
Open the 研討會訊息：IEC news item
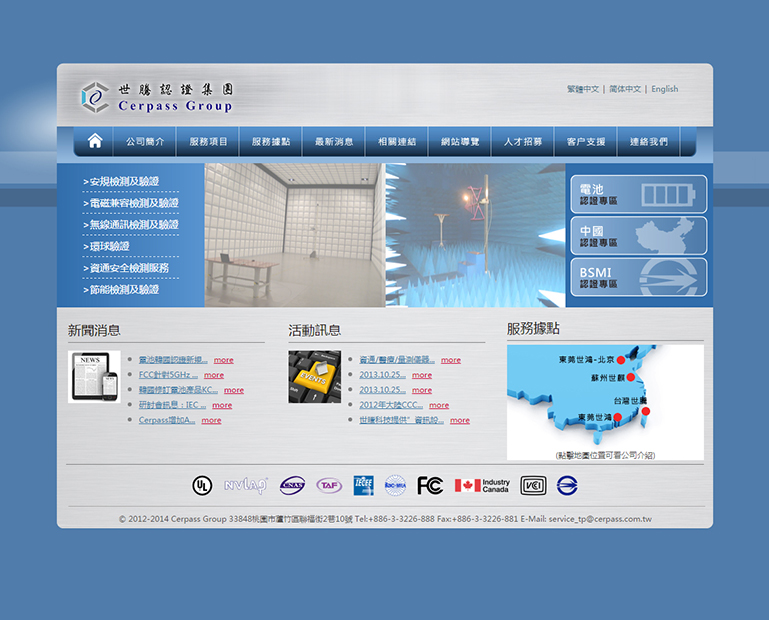pyautogui.click(x=172, y=405)
